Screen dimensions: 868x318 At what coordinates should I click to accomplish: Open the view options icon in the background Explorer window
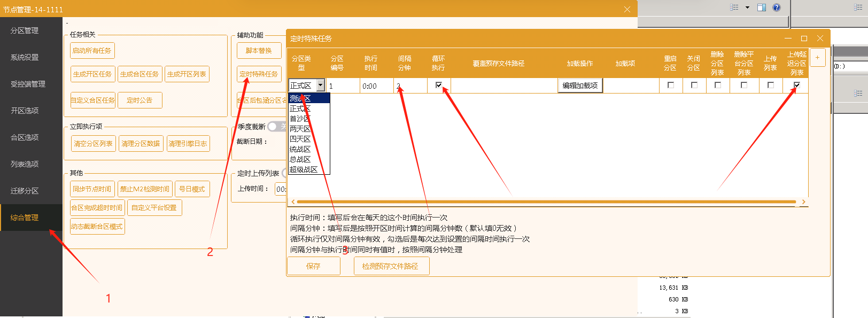tap(734, 7)
